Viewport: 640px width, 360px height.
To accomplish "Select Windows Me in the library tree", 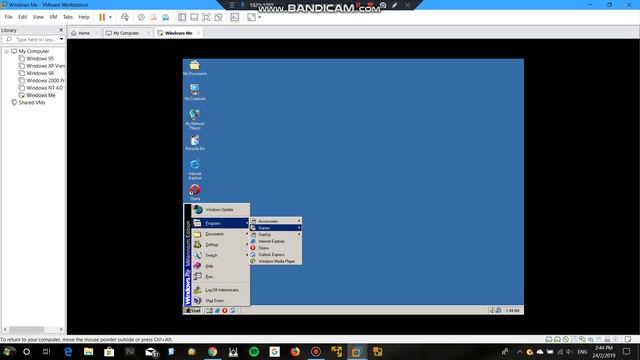I will [37, 96].
